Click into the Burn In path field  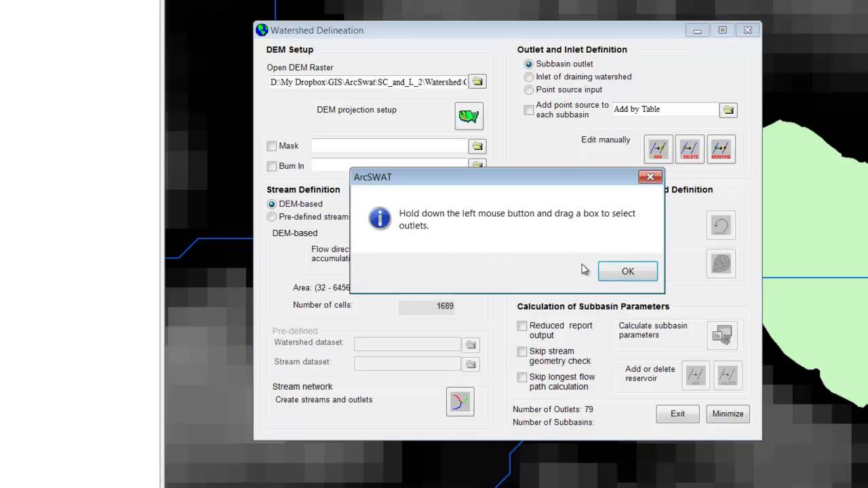(x=389, y=165)
